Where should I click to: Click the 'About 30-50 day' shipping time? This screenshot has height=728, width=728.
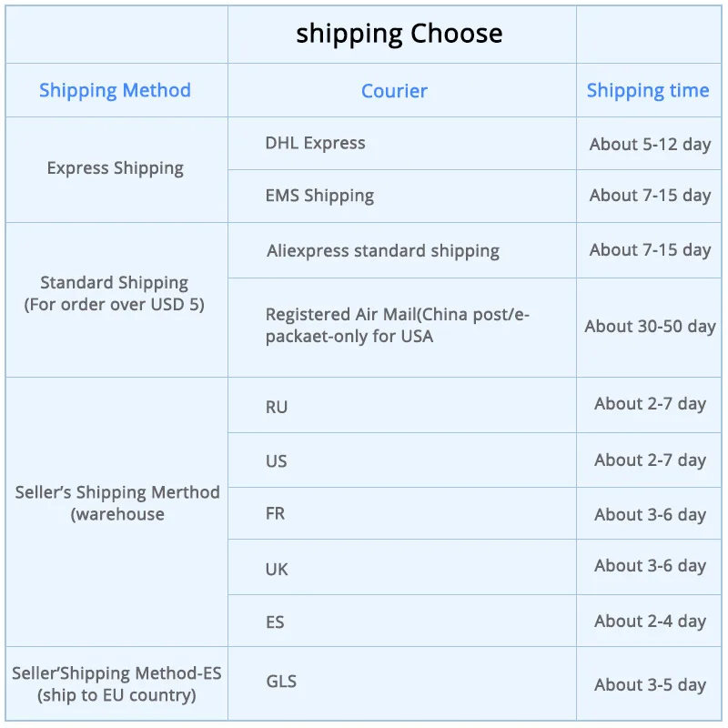tap(650, 327)
